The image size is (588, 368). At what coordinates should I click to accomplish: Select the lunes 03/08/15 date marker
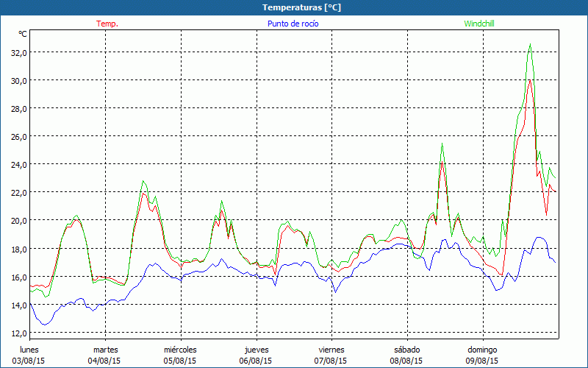point(29,355)
